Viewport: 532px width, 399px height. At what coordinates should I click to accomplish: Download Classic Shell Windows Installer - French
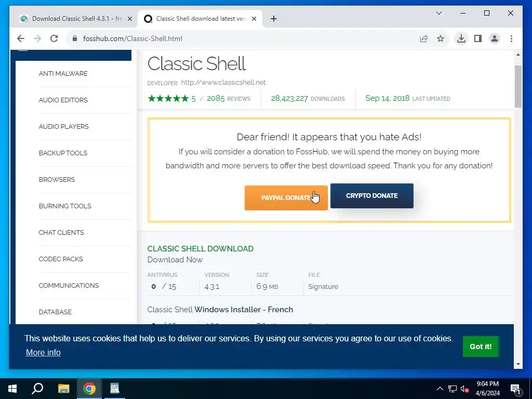pyautogui.click(x=220, y=310)
